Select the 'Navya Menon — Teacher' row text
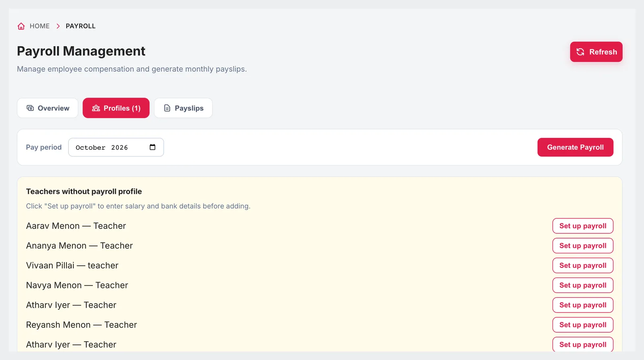 point(77,285)
